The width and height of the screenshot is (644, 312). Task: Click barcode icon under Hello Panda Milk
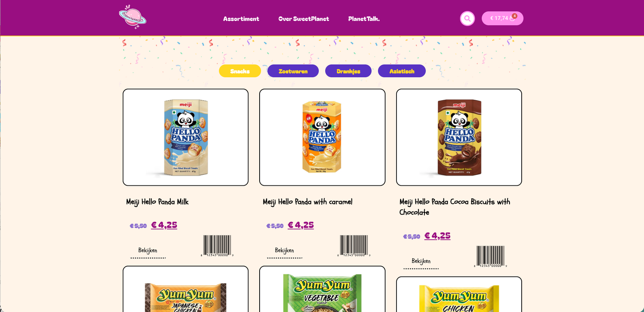pyautogui.click(x=217, y=246)
